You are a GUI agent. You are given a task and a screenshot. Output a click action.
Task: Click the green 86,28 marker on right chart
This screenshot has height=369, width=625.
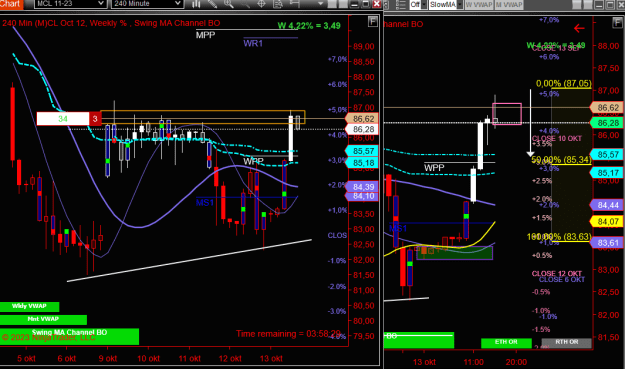coord(607,123)
